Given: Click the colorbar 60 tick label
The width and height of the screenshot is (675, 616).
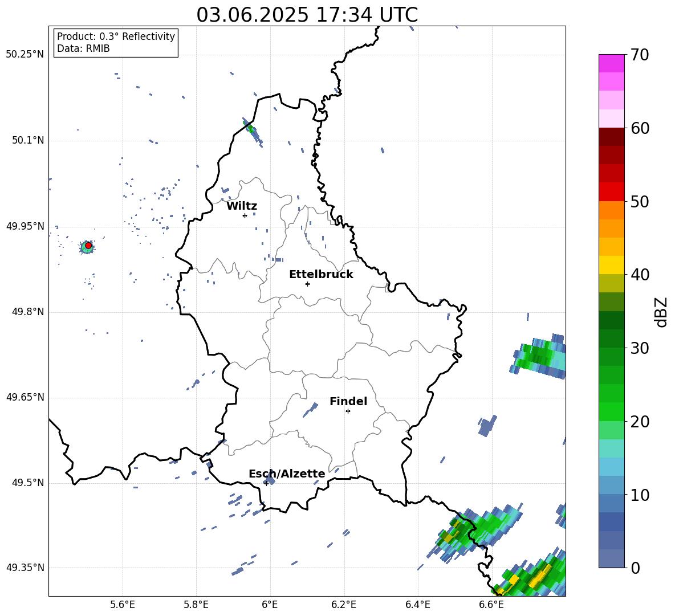Looking at the screenshot, I should point(640,128).
